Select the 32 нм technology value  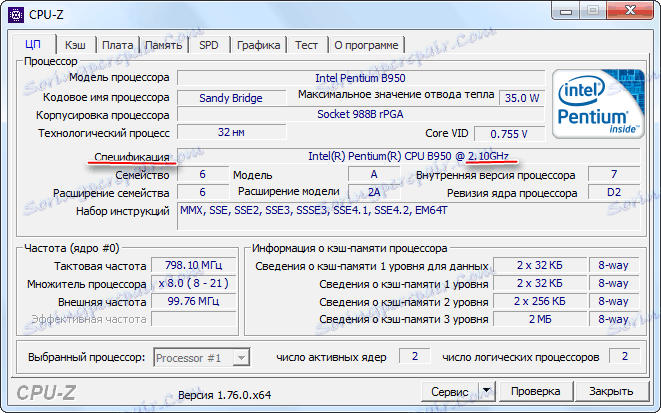(231, 132)
